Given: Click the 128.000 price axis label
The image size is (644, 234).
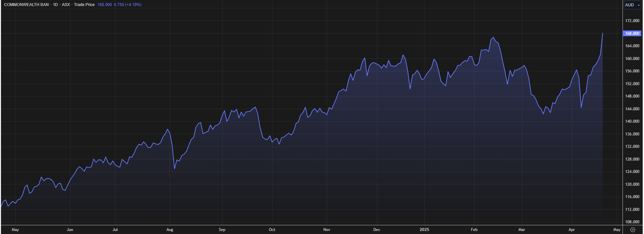Looking at the screenshot, I should coord(632,159).
